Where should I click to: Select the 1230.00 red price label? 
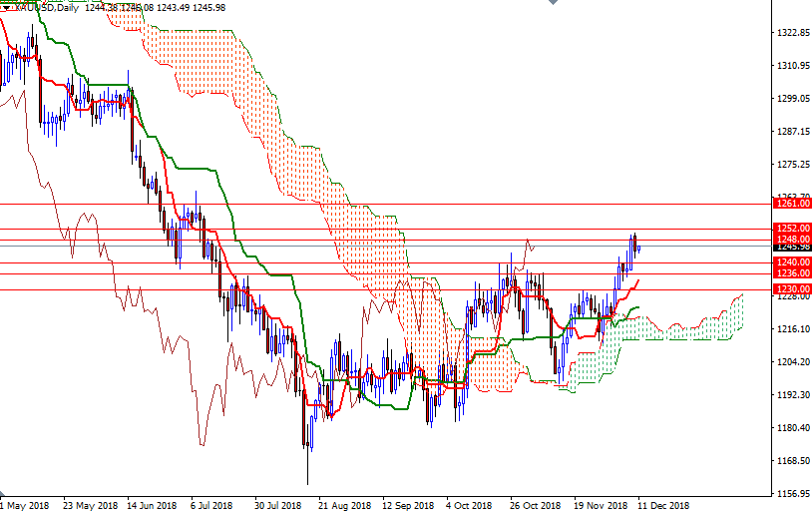pyautogui.click(x=792, y=289)
